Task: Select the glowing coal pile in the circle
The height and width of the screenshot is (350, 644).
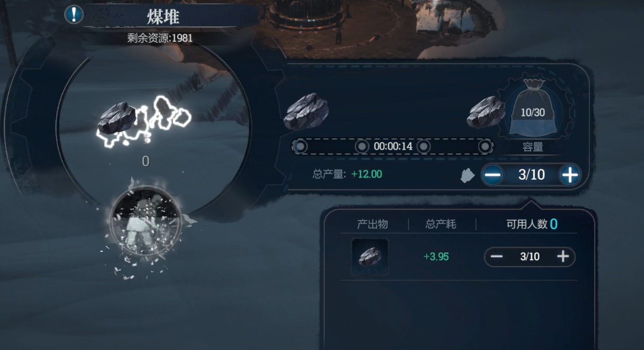Action: pos(143,121)
